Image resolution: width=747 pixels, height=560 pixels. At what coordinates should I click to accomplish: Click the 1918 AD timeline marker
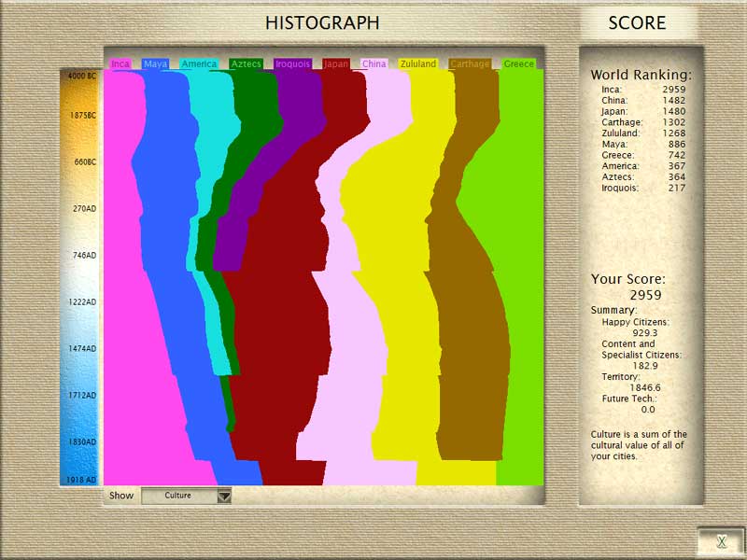pos(82,480)
